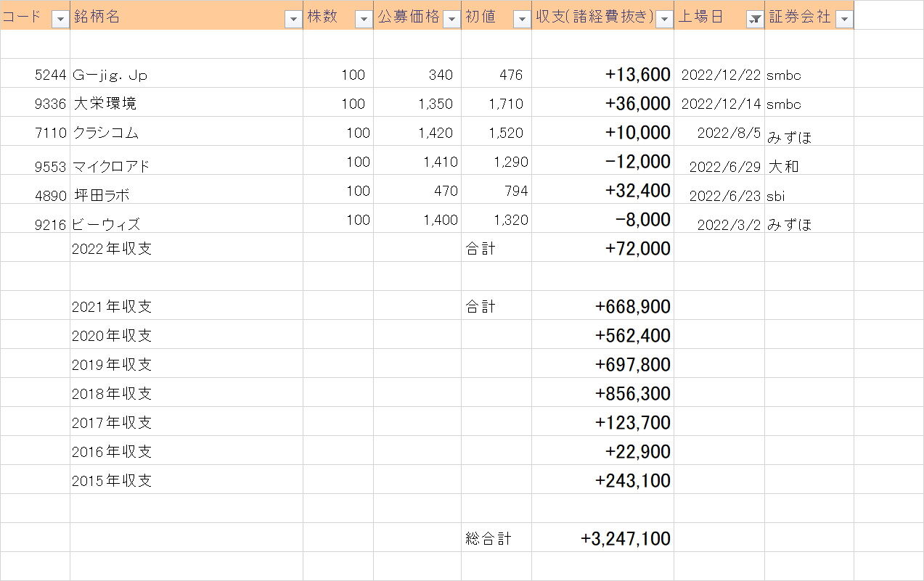Select the 2017年収支 label cell
This screenshot has width=924, height=581.
click(187, 421)
